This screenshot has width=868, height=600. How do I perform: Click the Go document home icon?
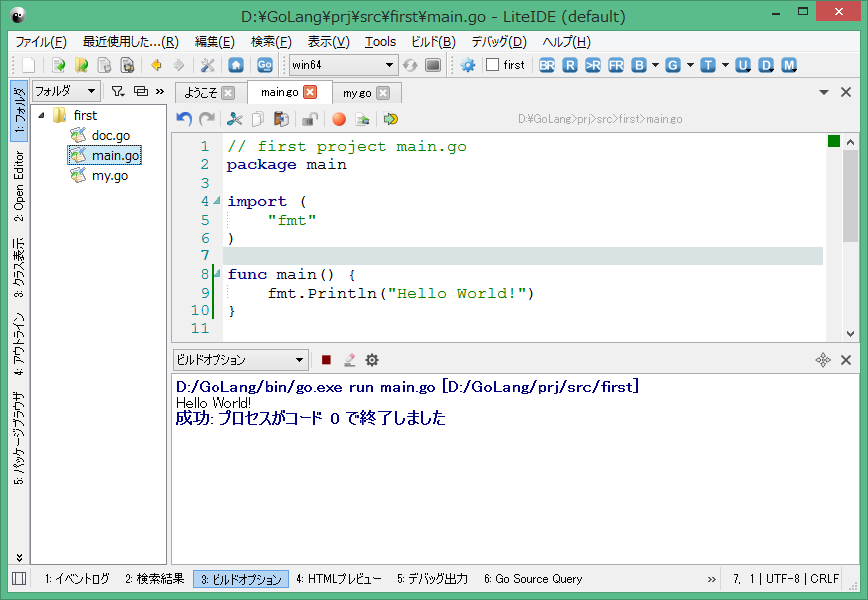[x=236, y=65]
